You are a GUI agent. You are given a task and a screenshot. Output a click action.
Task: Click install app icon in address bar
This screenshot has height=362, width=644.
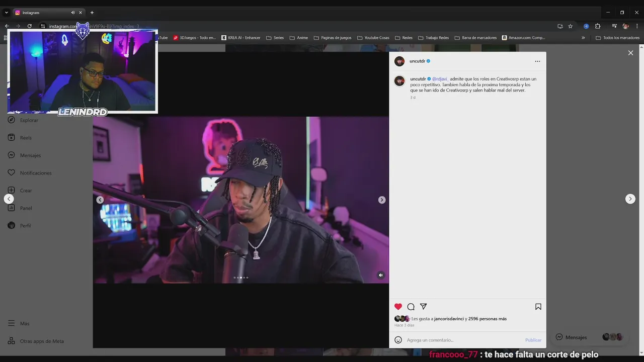[x=560, y=26]
